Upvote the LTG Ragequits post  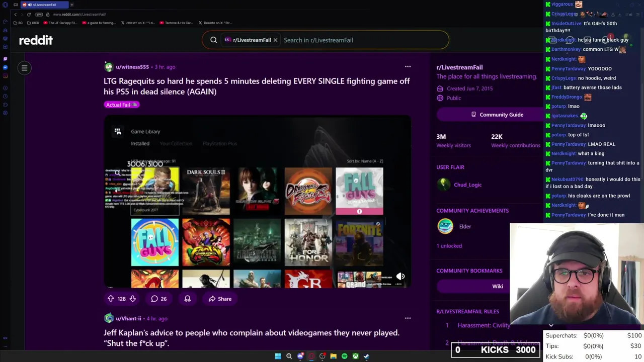click(111, 299)
